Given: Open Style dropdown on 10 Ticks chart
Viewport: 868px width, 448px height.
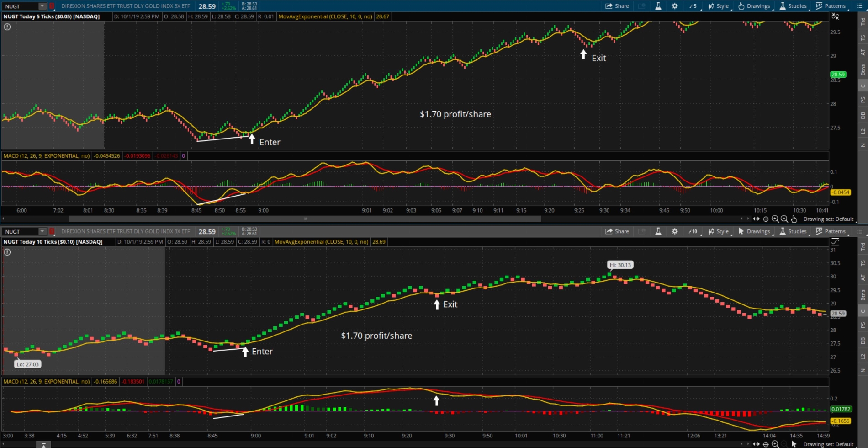Looking at the screenshot, I should click(719, 231).
